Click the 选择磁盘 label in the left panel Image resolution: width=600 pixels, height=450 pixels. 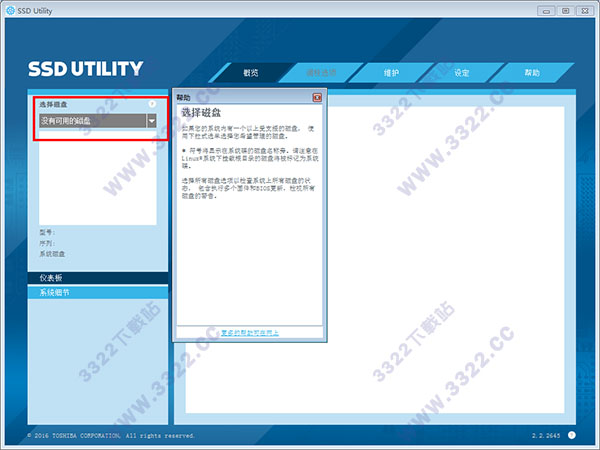[x=53, y=104]
